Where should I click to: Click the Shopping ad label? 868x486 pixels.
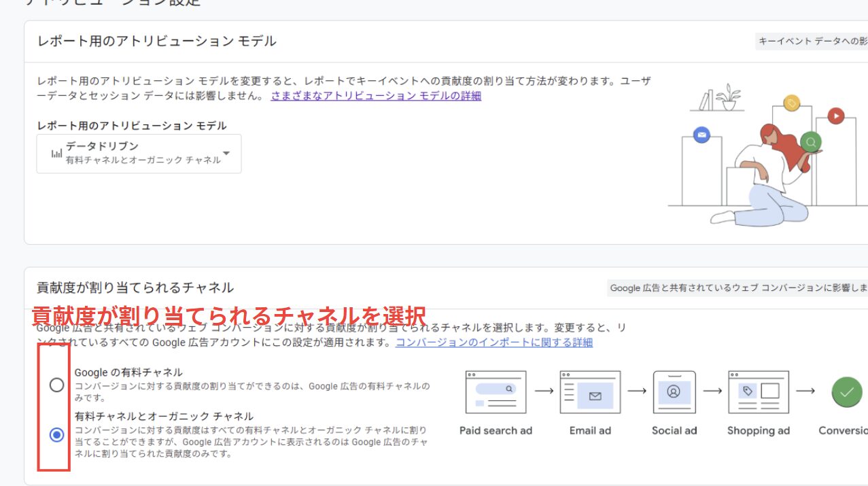pyautogui.click(x=759, y=431)
